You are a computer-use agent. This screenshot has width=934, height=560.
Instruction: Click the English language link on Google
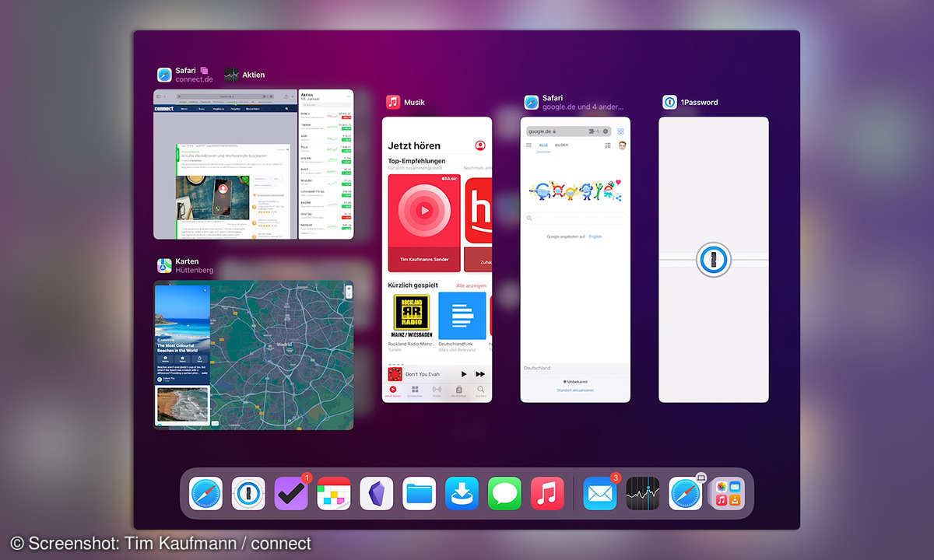click(x=595, y=236)
